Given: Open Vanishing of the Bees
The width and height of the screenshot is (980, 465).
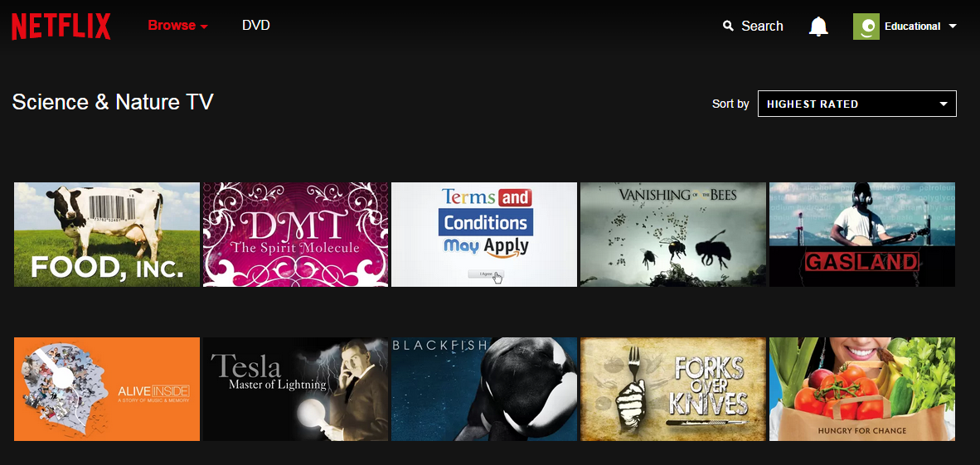Looking at the screenshot, I should point(673,235).
